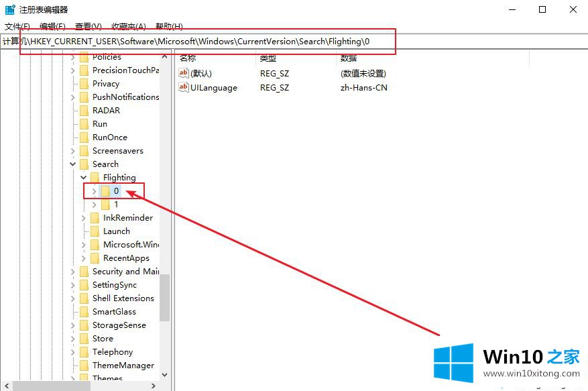This screenshot has width=588, height=391.
Task: Click the tree horizontal scroll-right arrow
Action: (x=153, y=386)
